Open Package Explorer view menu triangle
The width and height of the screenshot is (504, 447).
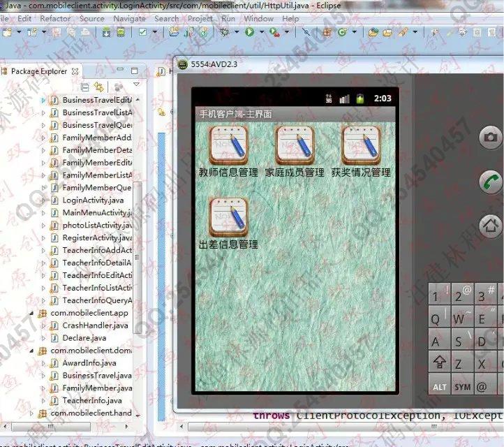(137, 85)
